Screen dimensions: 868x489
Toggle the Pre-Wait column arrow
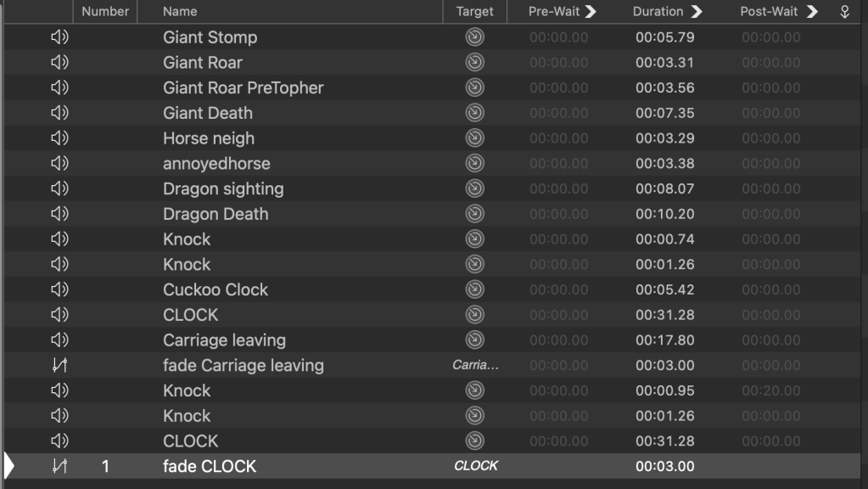tap(591, 12)
